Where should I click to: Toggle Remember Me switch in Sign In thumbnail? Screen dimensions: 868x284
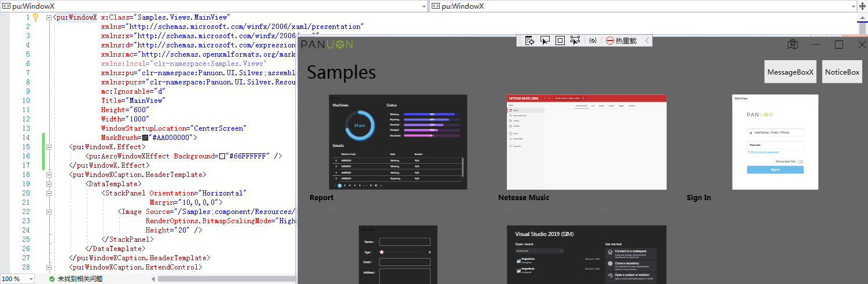(x=800, y=161)
